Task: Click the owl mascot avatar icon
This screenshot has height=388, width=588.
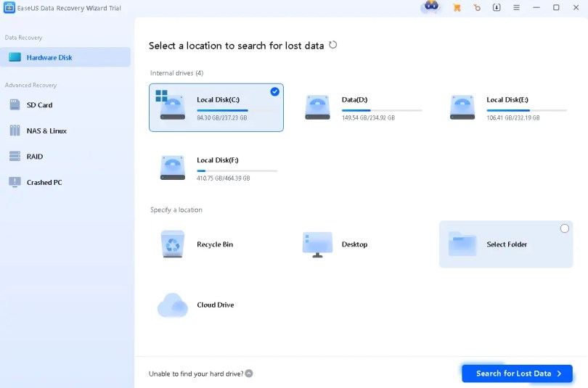Action: tap(431, 7)
